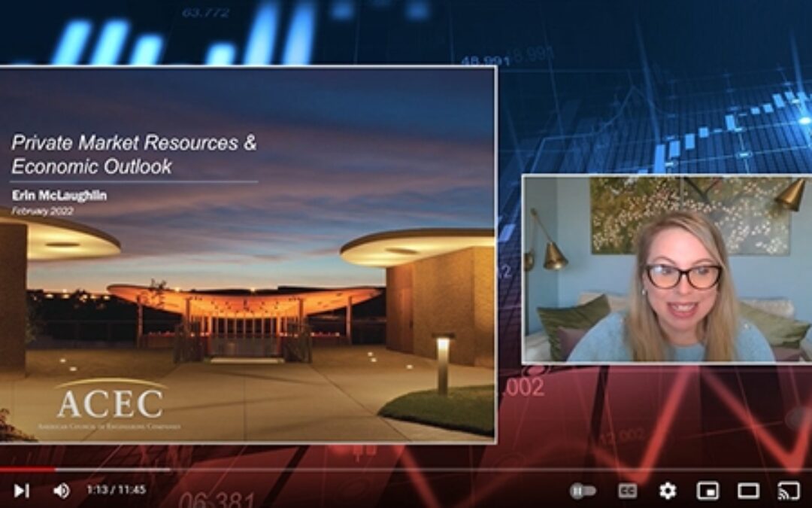Enable theater mode view
Viewport: 812px width, 508px height.
pyautogui.click(x=748, y=491)
